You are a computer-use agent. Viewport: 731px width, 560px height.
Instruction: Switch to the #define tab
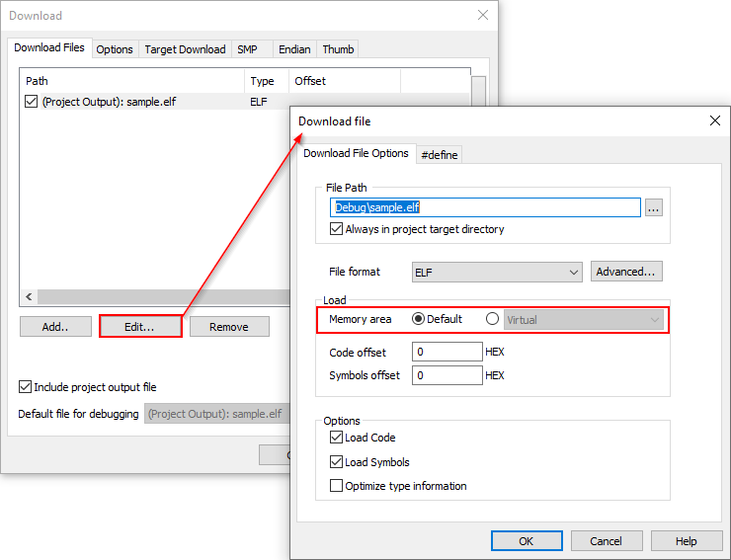[440, 154]
